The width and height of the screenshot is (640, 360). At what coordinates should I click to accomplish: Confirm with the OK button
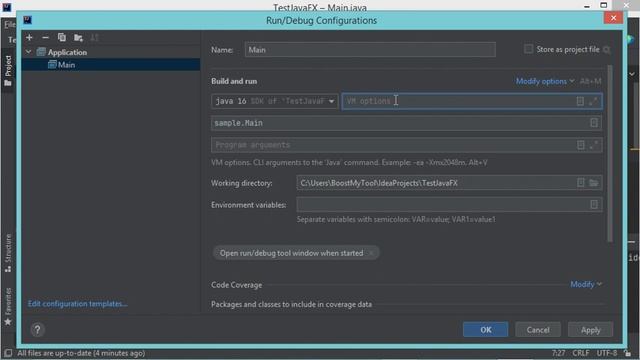pos(485,329)
